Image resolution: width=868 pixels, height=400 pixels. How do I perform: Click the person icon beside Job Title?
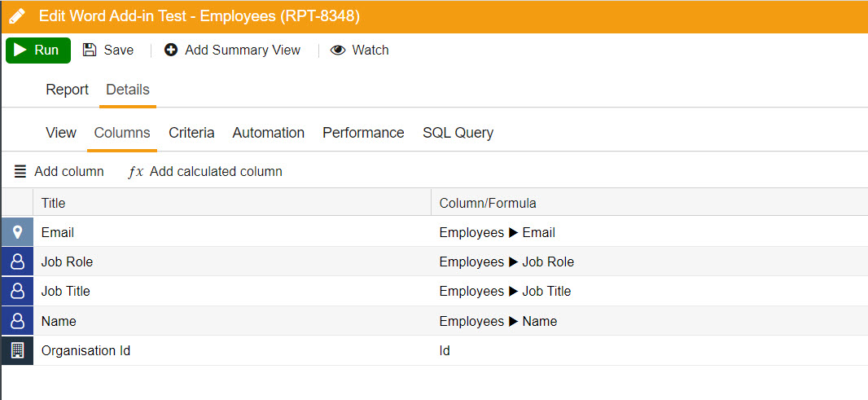[x=17, y=291]
